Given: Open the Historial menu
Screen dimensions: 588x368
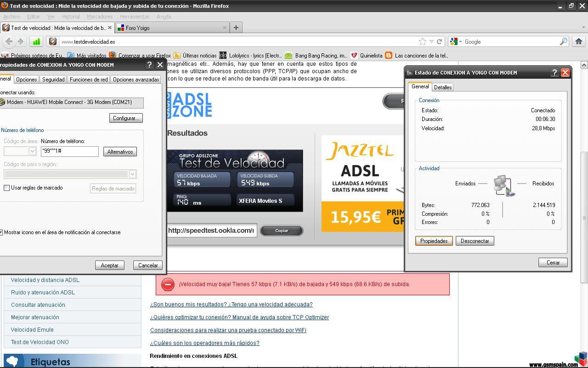Looking at the screenshot, I should (71, 17).
